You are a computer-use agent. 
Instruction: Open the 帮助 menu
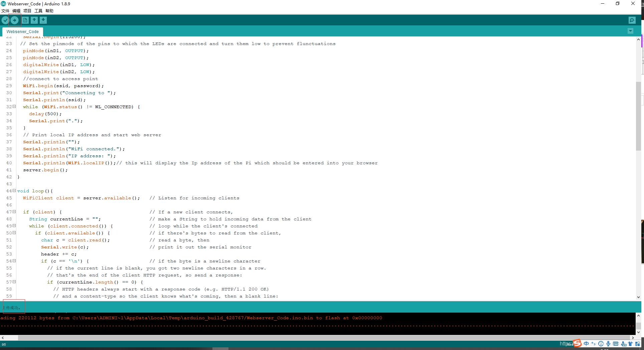[49, 11]
